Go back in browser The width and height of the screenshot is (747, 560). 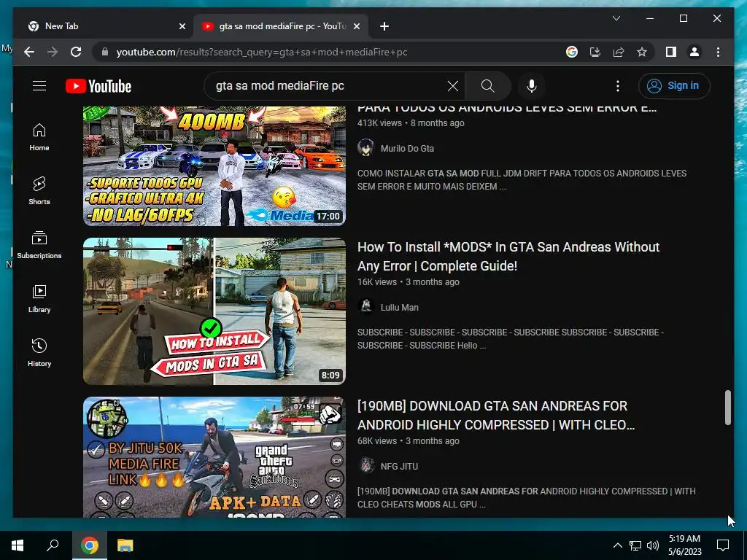(x=29, y=52)
